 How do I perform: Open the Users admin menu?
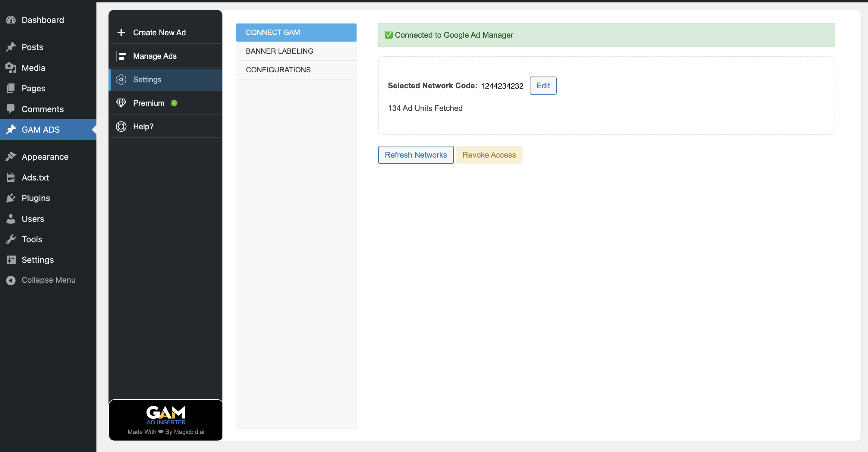pyautogui.click(x=33, y=218)
